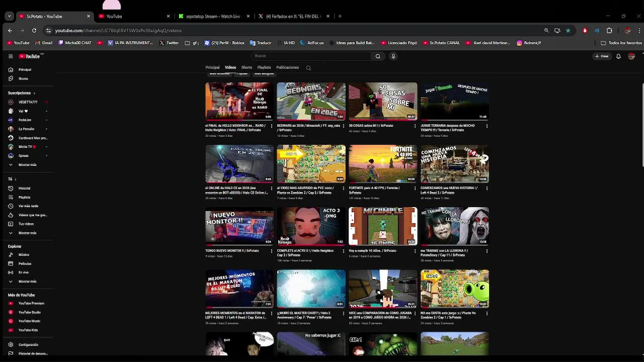Open La Pensión subscription channel

tap(26, 129)
